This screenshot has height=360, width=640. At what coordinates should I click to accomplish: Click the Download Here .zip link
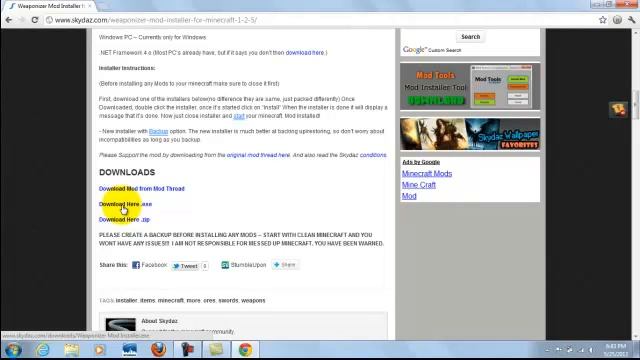124,220
